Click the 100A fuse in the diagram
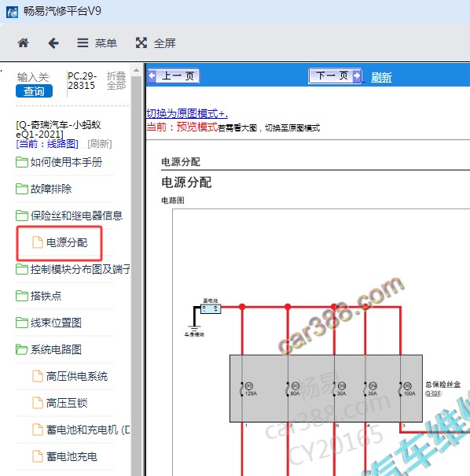Screen dimensions: 470x476 tap(407, 389)
